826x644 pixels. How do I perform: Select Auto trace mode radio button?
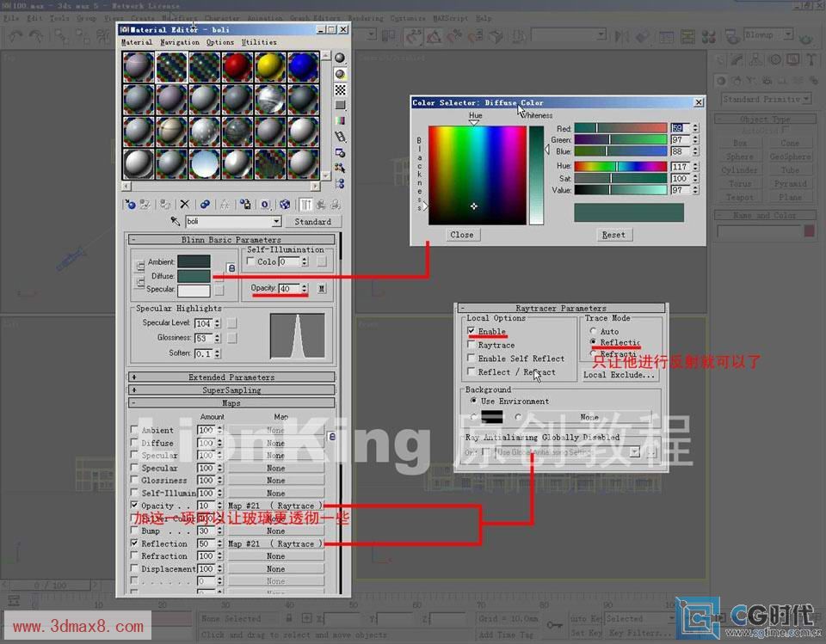pyautogui.click(x=593, y=331)
